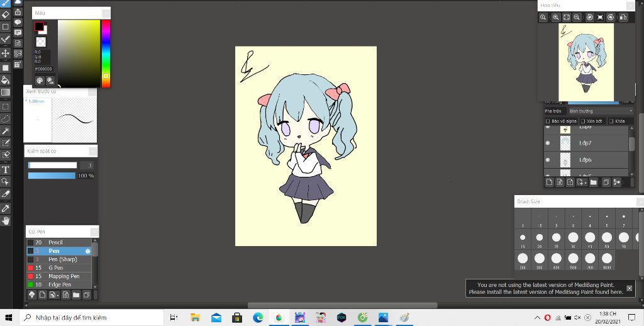This screenshot has width=644, height=326.
Task: Hide the Lớp7 layer
Action: [548, 143]
